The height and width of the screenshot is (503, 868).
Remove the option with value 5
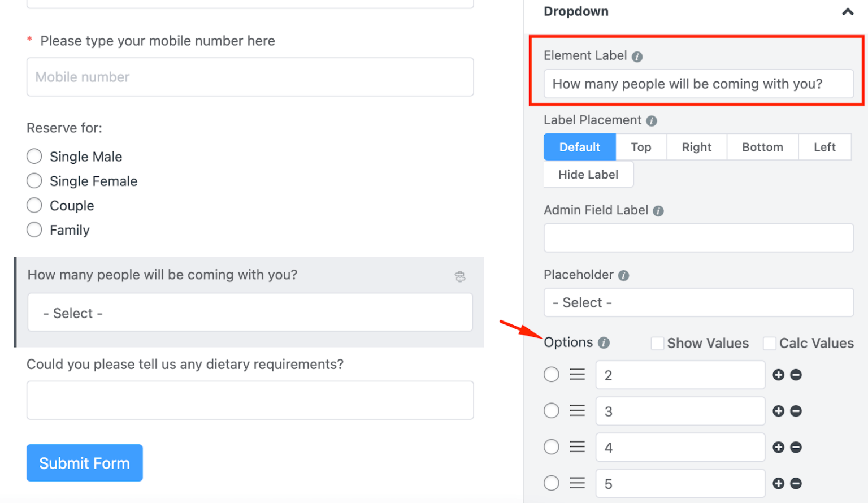point(796,483)
